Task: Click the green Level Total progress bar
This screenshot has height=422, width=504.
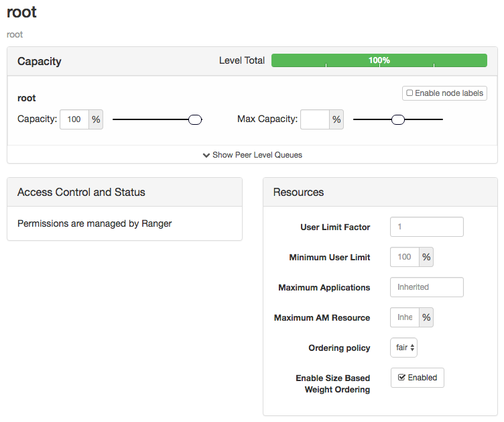Action: point(379,60)
